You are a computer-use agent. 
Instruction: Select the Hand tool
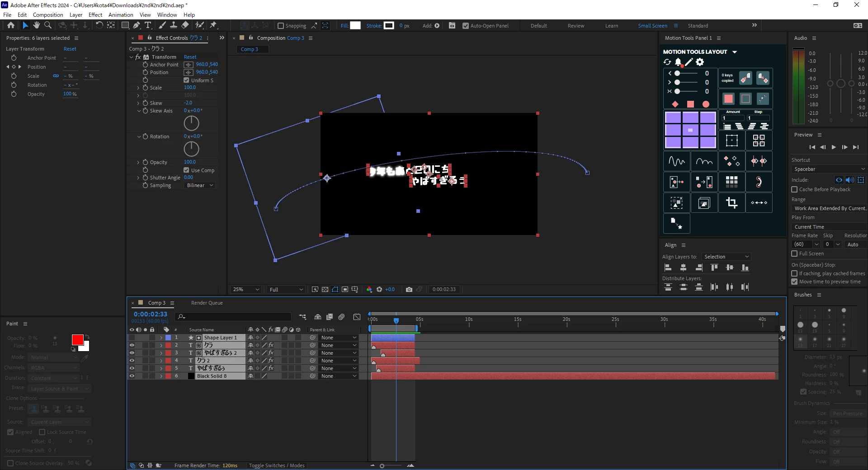point(37,25)
